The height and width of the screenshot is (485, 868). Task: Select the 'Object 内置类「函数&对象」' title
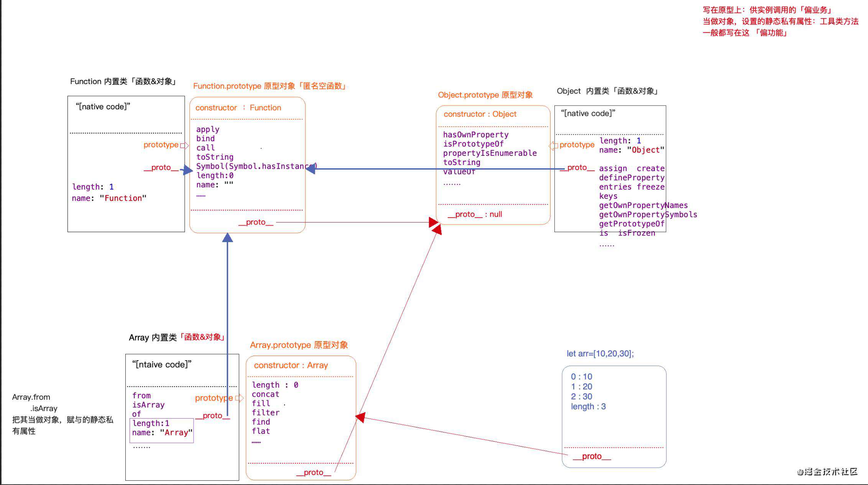(x=608, y=91)
